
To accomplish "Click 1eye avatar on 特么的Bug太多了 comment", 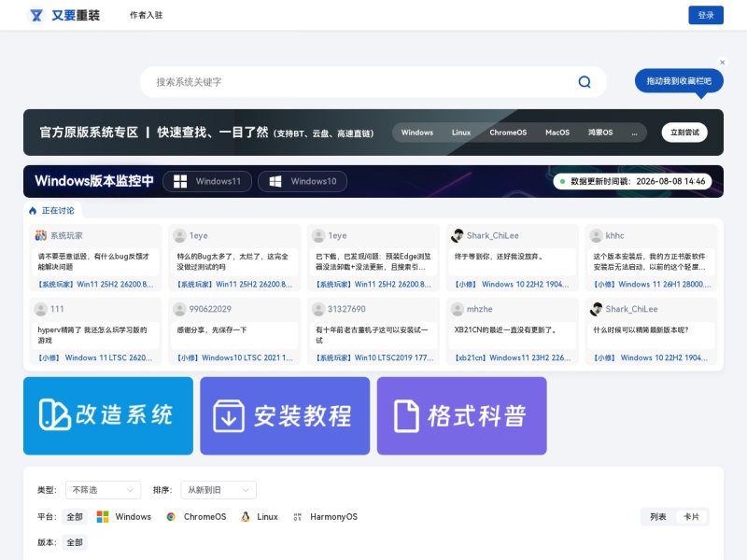I will pos(179,235).
